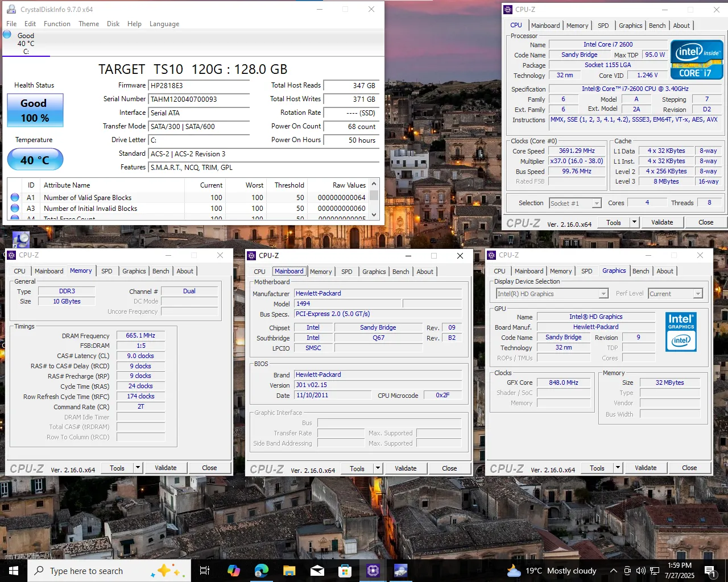Launch Copilot from the taskbar
The width and height of the screenshot is (728, 582).
pyautogui.click(x=233, y=571)
